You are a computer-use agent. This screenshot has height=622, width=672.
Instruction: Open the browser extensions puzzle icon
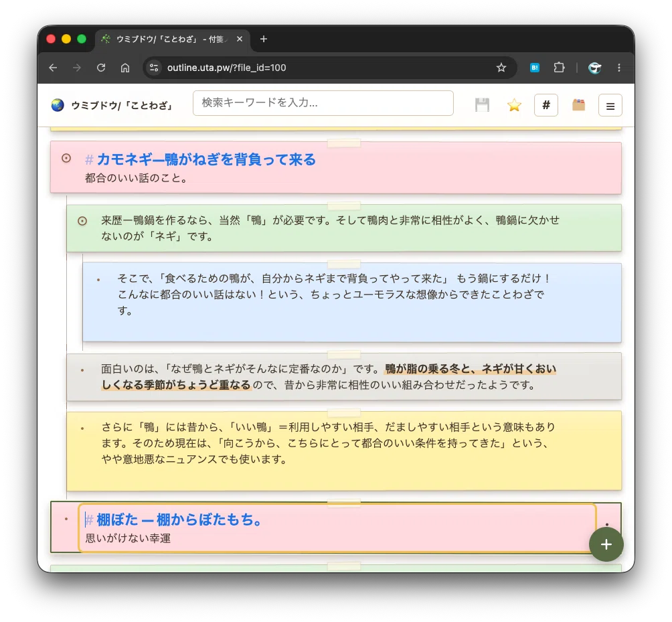click(x=559, y=68)
